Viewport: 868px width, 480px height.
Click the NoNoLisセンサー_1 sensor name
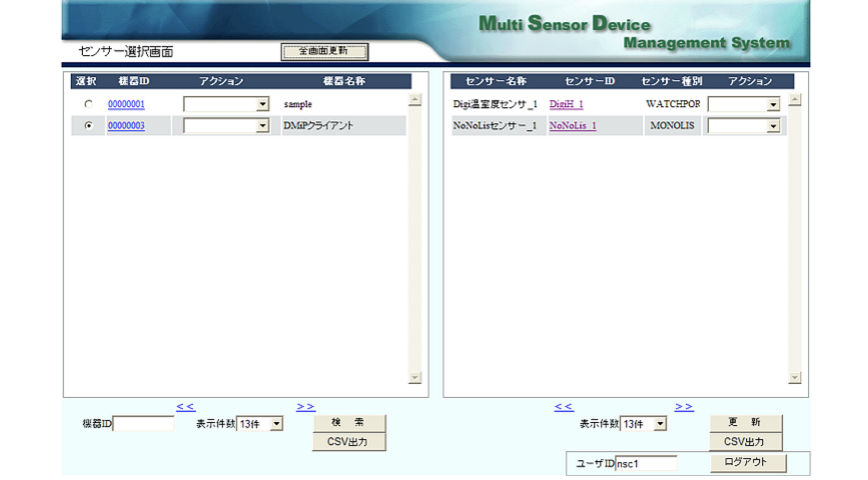click(495, 126)
